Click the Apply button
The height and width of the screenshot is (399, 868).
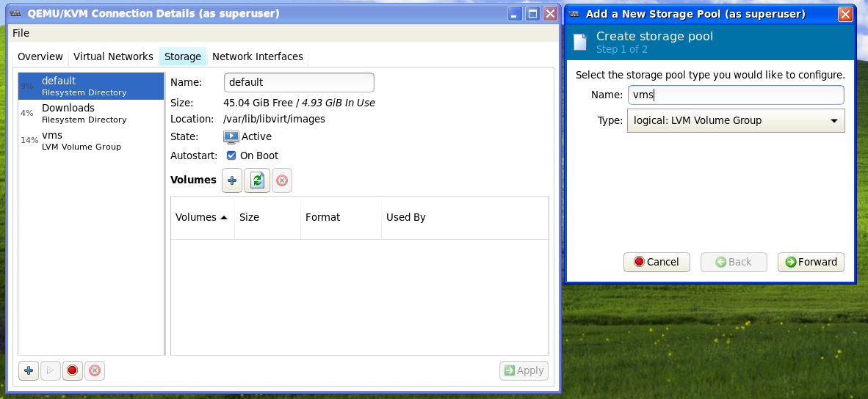(524, 371)
